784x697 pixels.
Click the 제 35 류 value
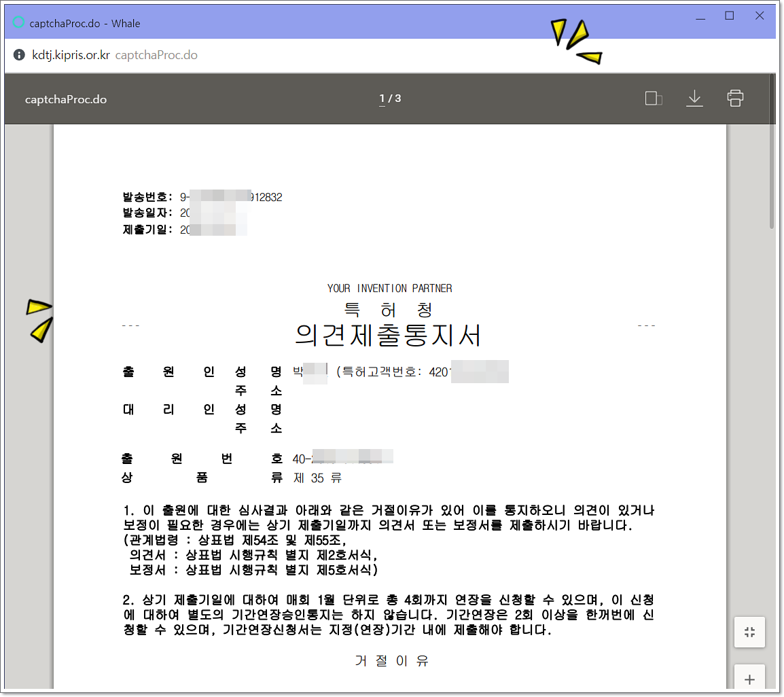coord(317,478)
